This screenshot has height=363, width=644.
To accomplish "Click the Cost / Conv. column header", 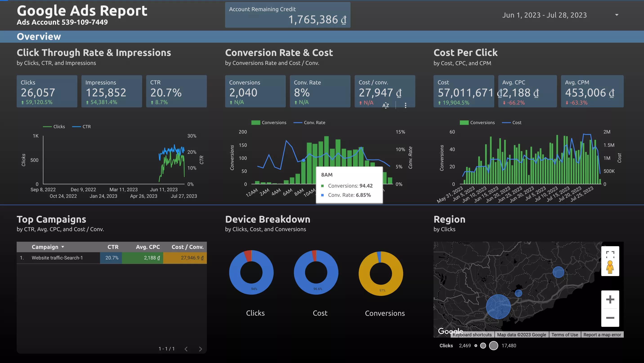I will [x=188, y=247].
